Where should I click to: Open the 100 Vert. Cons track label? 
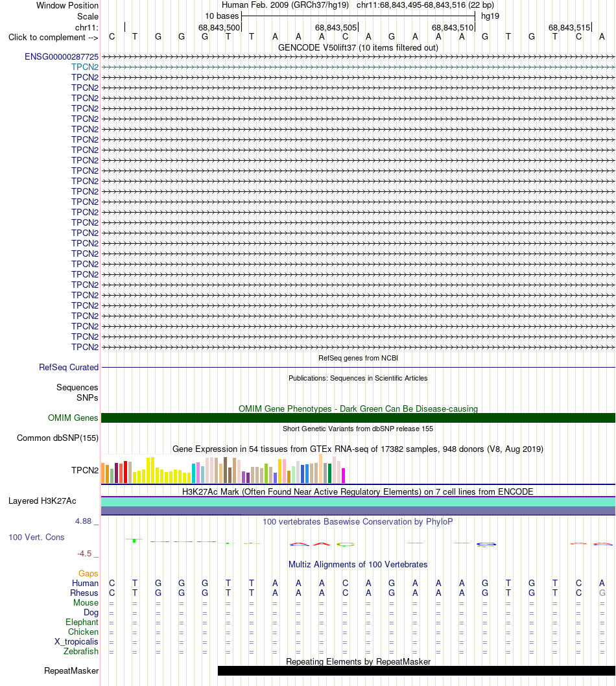click(x=36, y=538)
